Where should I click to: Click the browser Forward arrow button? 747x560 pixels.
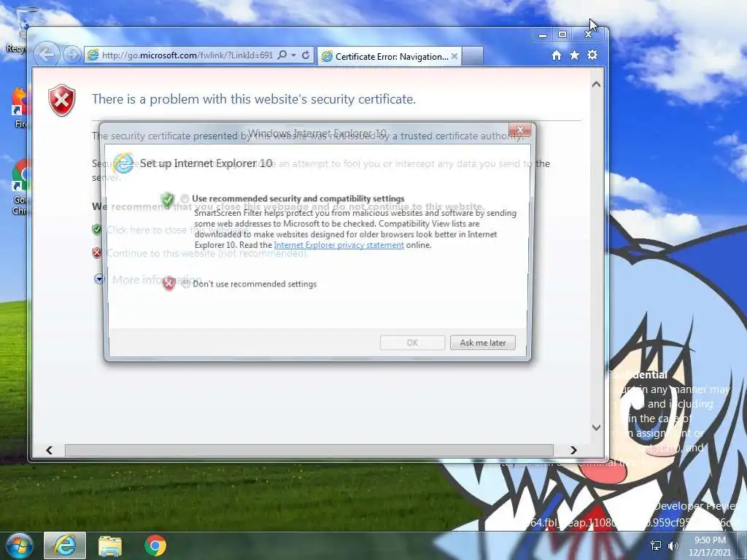[x=72, y=55]
